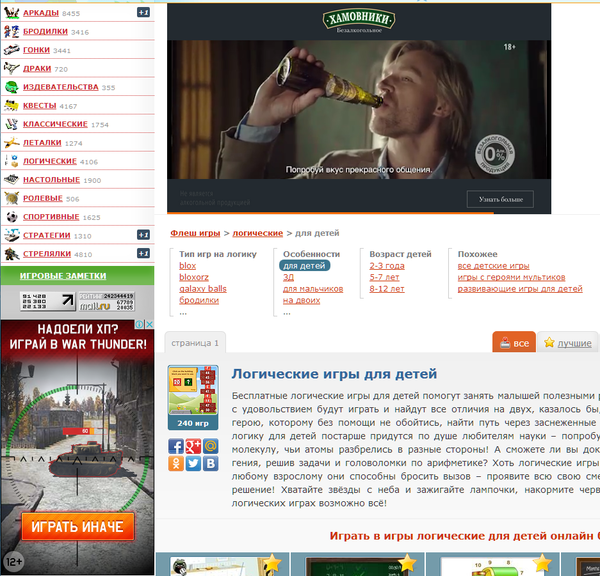Open игры с героями мультиков
The height and width of the screenshot is (576, 600).
pos(511,277)
